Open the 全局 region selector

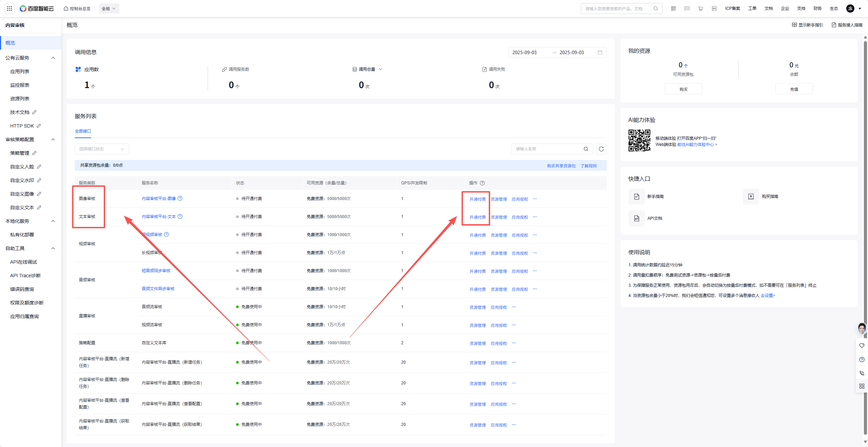click(x=109, y=9)
